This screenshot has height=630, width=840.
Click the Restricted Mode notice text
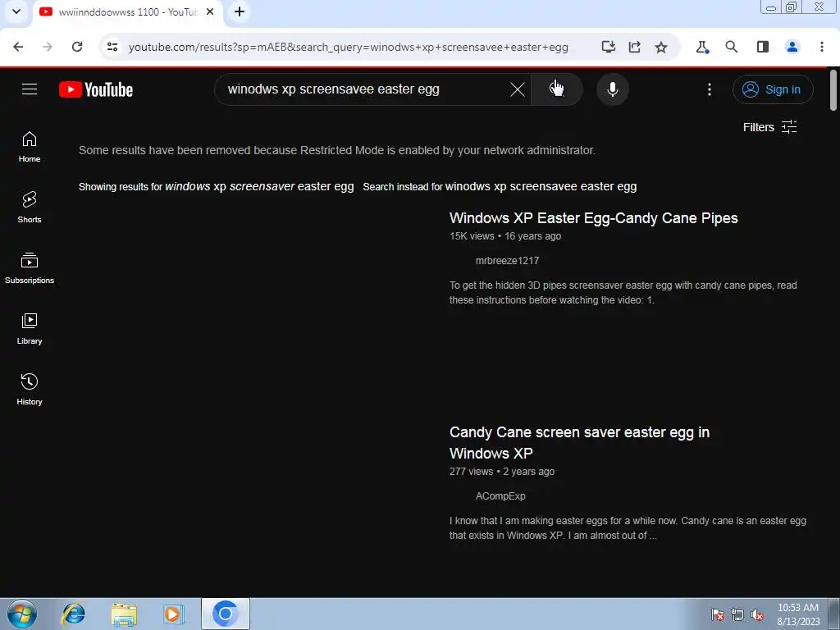click(x=337, y=151)
